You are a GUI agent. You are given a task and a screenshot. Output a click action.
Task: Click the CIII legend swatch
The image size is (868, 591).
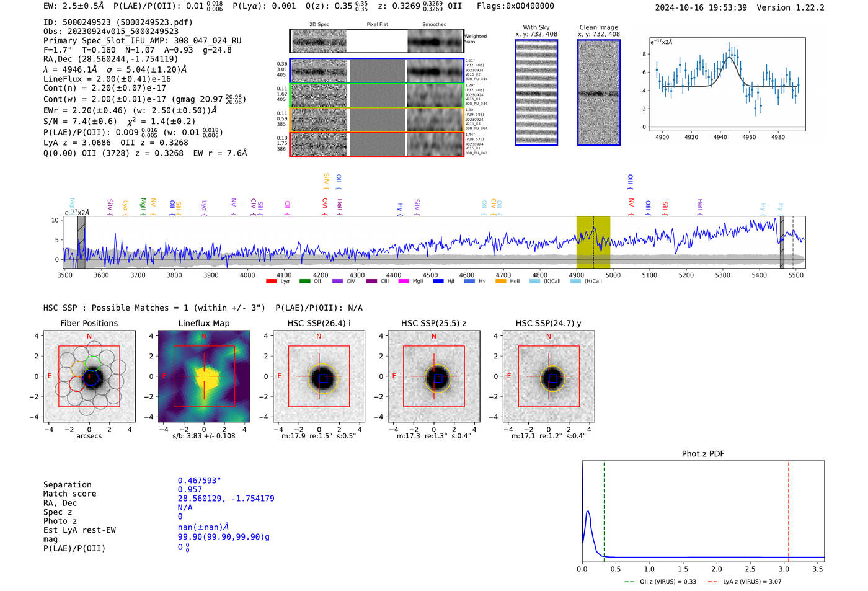click(x=371, y=282)
